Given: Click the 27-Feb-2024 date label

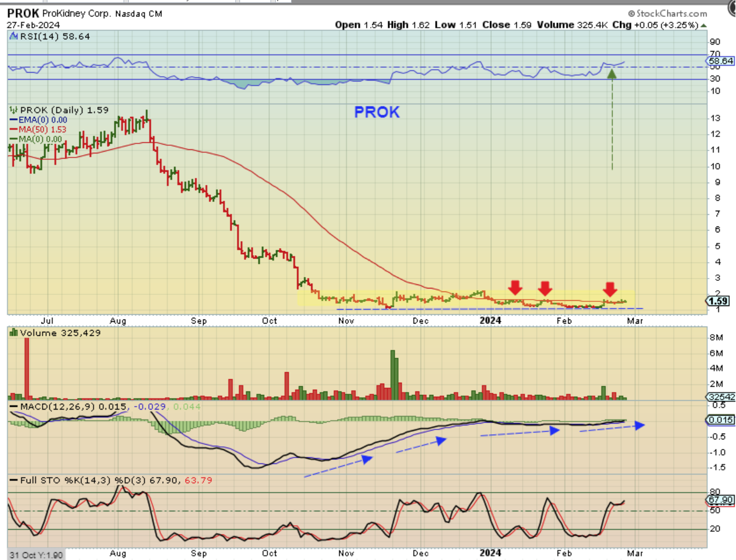Looking at the screenshot, I should click(x=33, y=25).
